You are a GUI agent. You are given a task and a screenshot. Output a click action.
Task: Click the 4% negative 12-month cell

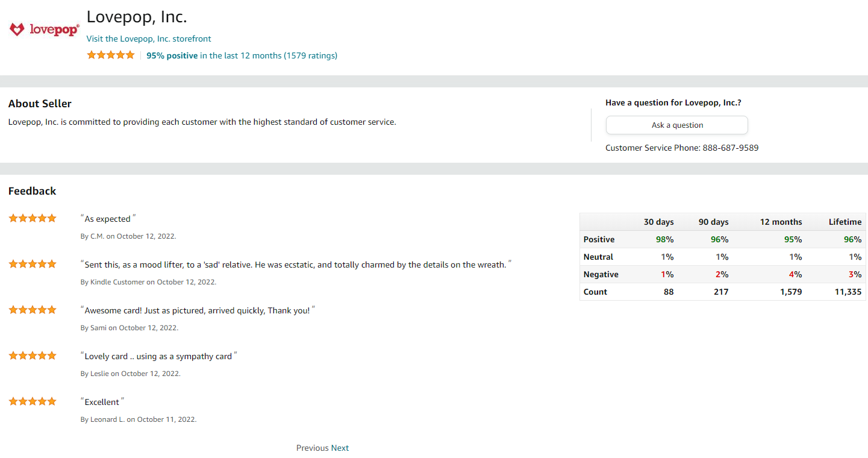click(x=795, y=274)
